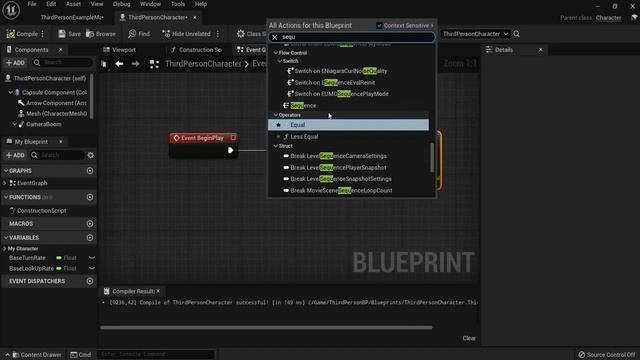
Task: Clear the compiler results log
Action: [x=469, y=338]
